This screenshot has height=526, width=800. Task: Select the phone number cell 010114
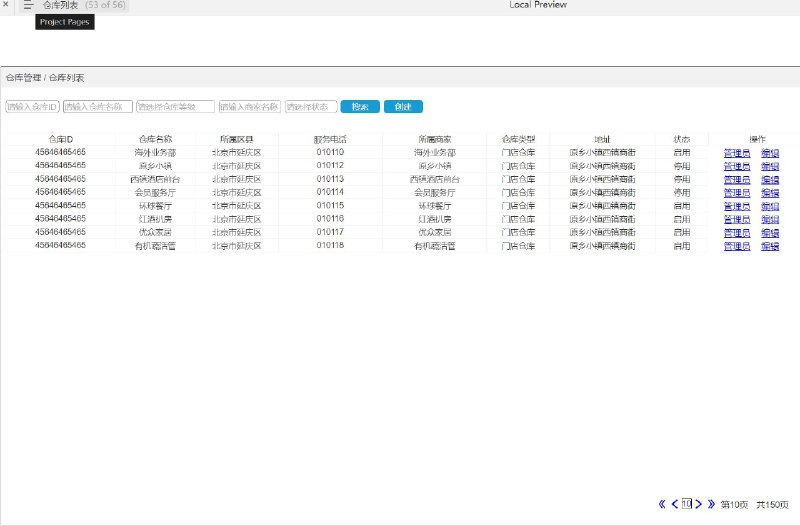[330, 192]
